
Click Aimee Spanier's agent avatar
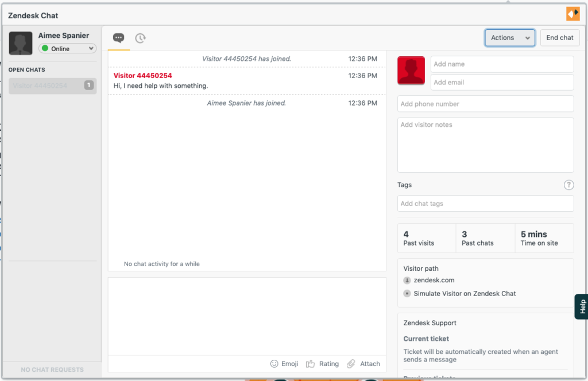[21, 43]
